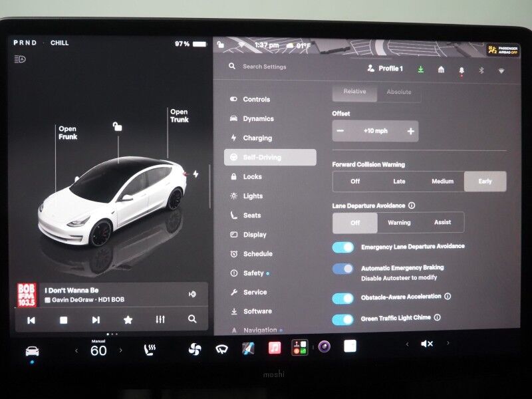The width and height of the screenshot is (532, 399).
Task: Skip to previous track
Action: pos(31,320)
